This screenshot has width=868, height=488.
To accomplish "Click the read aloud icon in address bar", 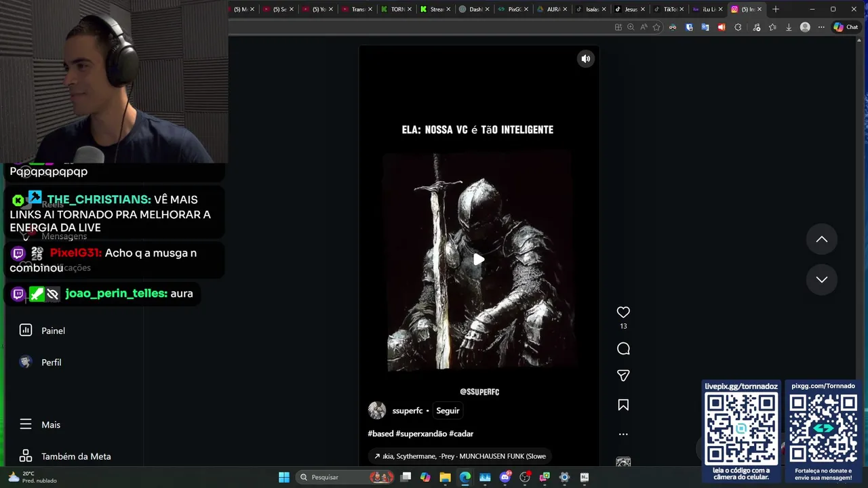I will 644,27.
